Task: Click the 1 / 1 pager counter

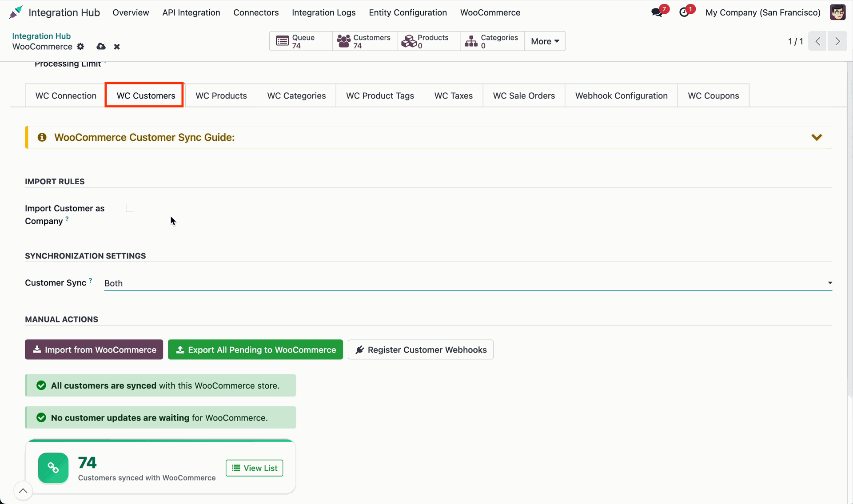Action: tap(795, 41)
